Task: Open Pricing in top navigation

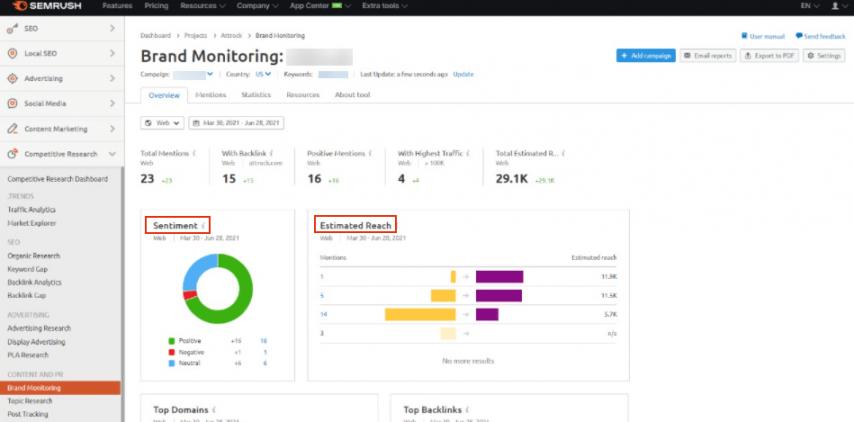Action: 156,6
